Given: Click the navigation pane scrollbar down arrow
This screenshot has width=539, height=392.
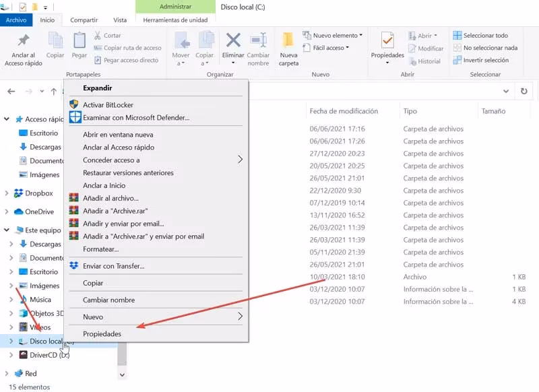Looking at the screenshot, I should click(x=122, y=374).
